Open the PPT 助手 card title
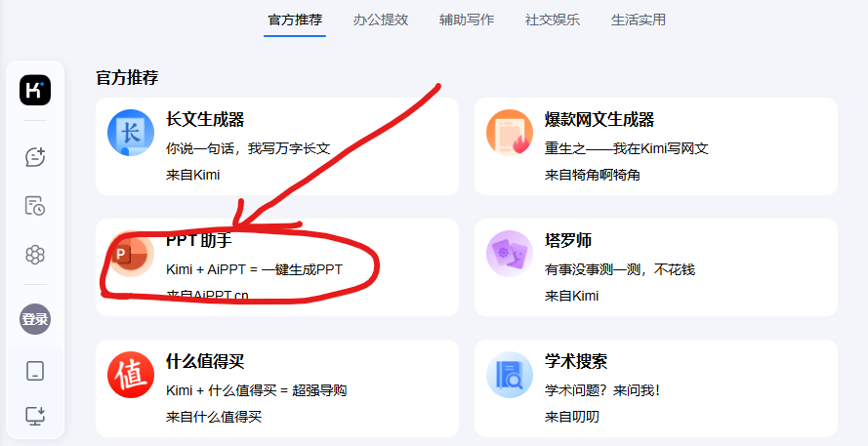The image size is (868, 446). 199,240
